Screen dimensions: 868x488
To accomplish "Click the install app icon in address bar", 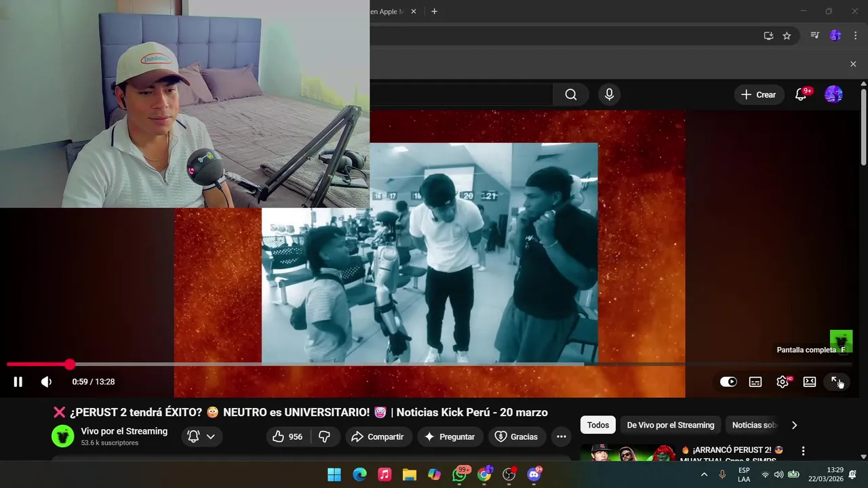I will click(768, 36).
